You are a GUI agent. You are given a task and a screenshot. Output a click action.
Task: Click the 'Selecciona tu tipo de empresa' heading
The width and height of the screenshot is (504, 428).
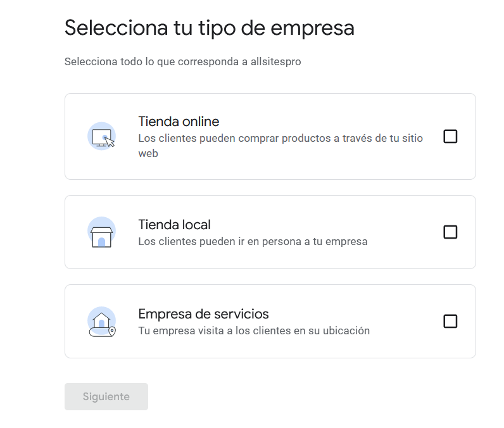point(209,28)
